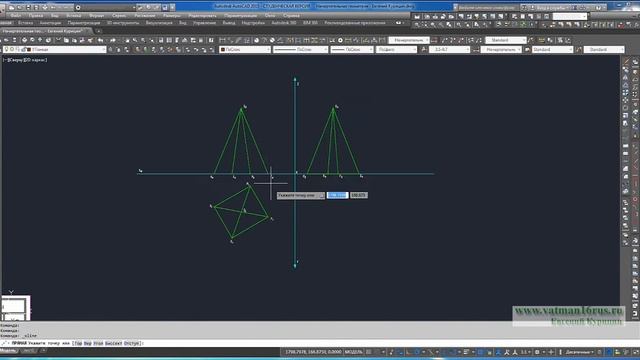Toggle the freeze sun icon of the current layer
This screenshot has height=360, width=640.
12,49
